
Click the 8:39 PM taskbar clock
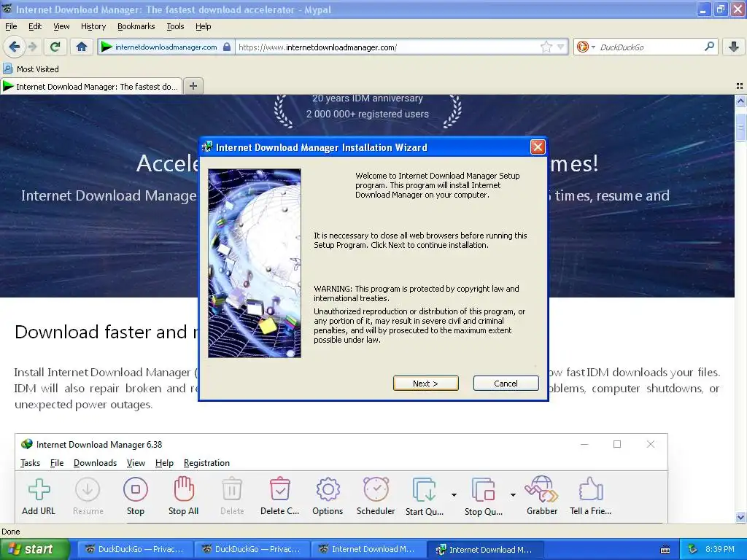(x=719, y=550)
